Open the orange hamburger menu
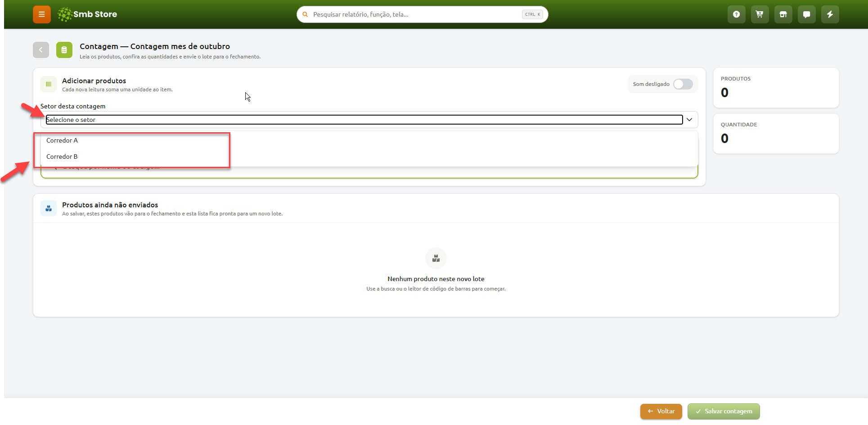The height and width of the screenshot is (425, 868). click(41, 14)
